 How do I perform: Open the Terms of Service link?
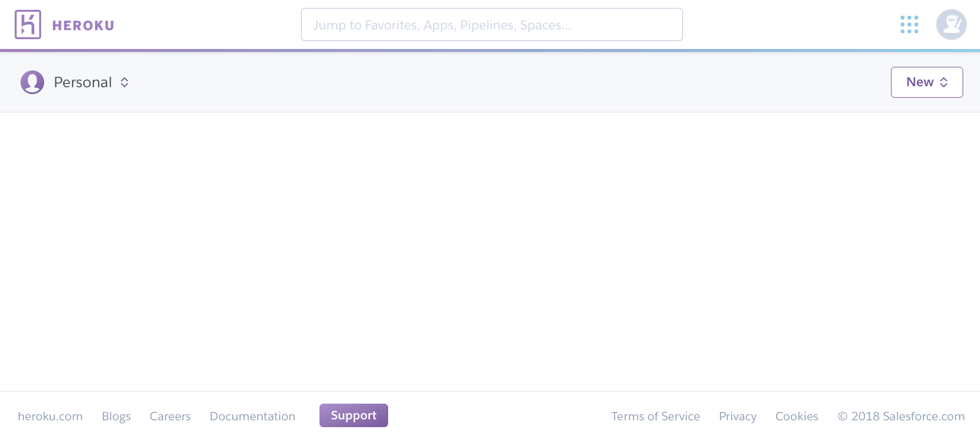[655, 416]
